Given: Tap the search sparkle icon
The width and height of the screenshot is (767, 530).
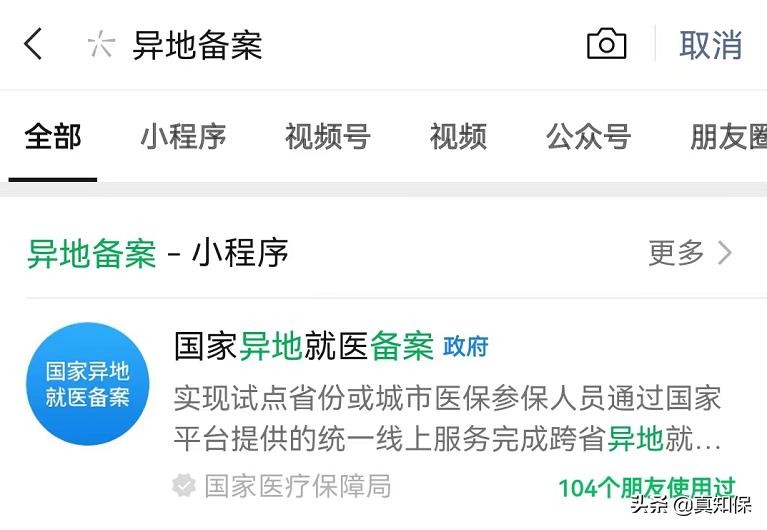Looking at the screenshot, I should [101, 44].
